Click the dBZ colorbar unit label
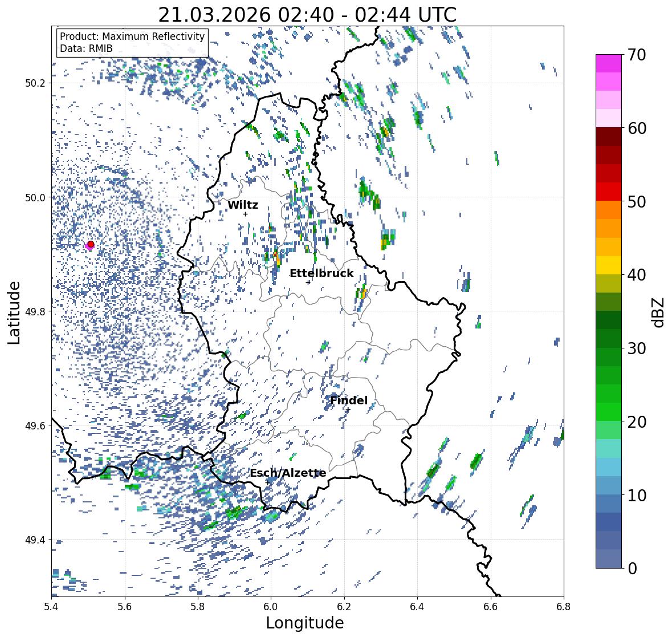Screen dimensions: 672x637 click(659, 311)
